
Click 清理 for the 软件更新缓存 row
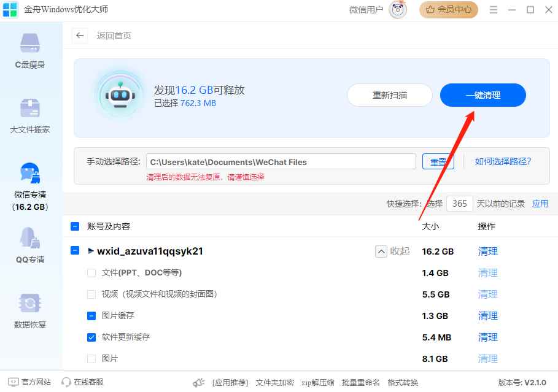[x=487, y=337]
